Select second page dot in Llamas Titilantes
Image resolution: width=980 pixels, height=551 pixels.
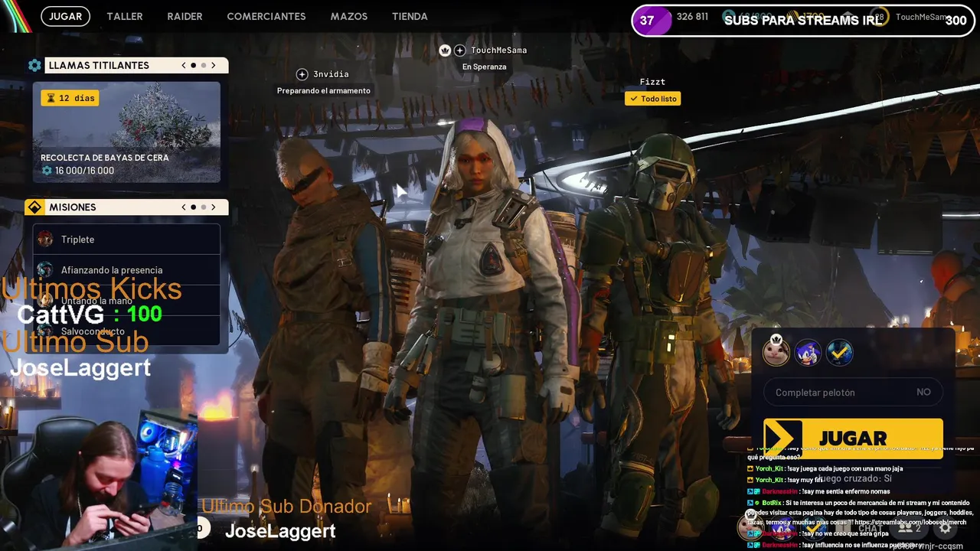[204, 66]
